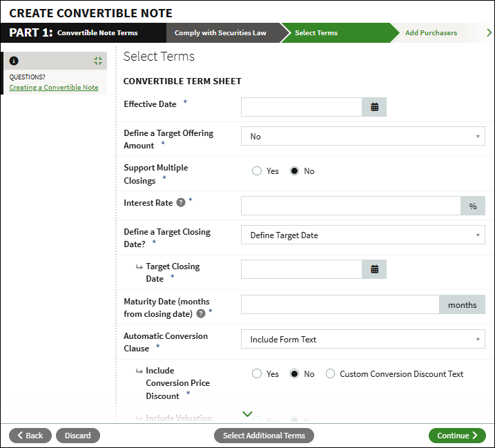Click the Back button
The height and width of the screenshot is (448, 495).
coord(30,436)
